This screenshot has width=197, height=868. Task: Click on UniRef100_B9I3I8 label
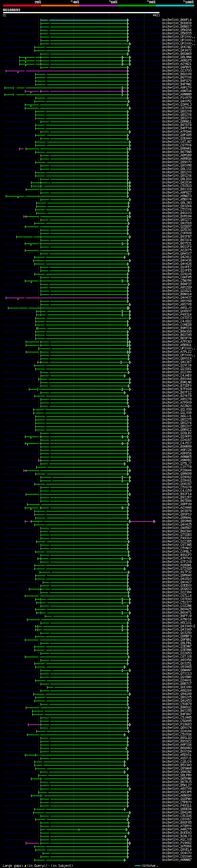(176, 189)
